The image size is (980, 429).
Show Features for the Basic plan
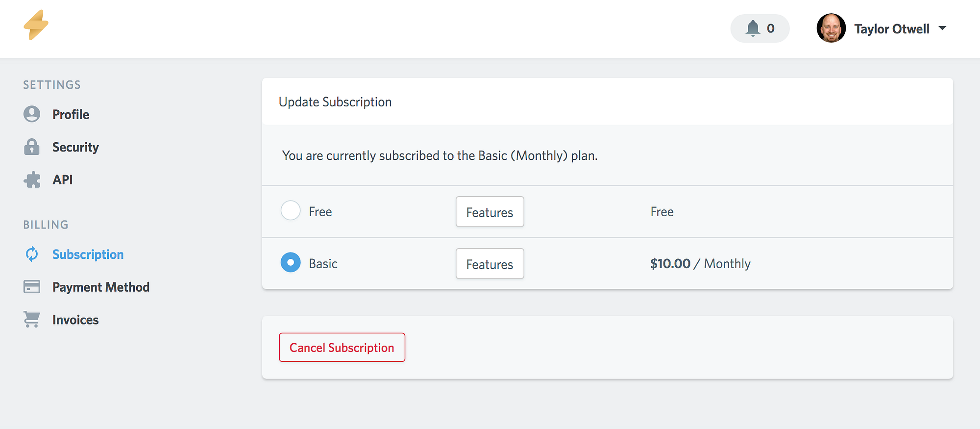(x=490, y=264)
